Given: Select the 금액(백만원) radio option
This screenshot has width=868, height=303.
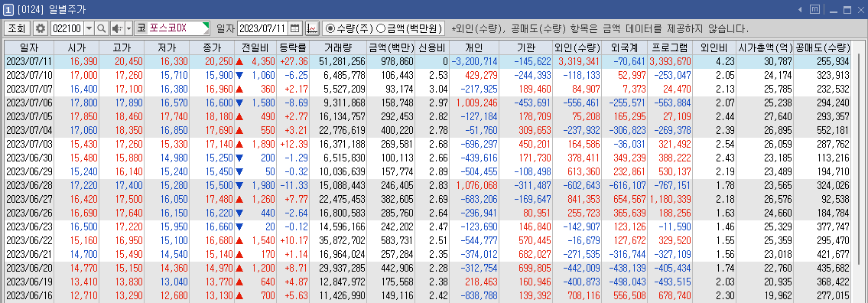Looking at the screenshot, I should (409, 28).
